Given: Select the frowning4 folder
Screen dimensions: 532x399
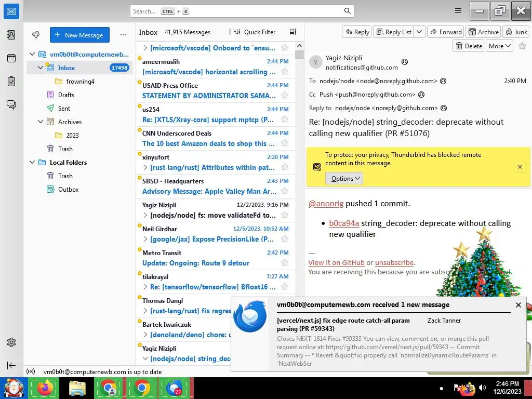Looking at the screenshot, I should [x=79, y=81].
